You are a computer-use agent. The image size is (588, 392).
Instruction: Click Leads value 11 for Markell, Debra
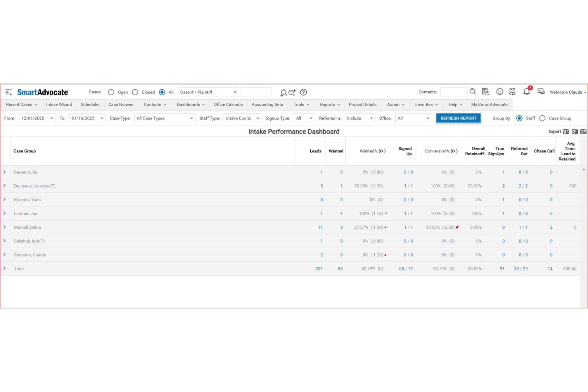tap(320, 227)
